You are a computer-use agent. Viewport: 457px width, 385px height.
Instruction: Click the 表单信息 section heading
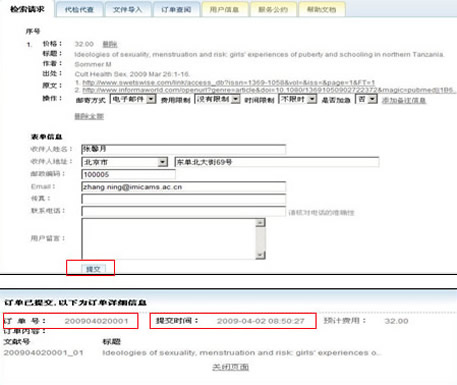pyautogui.click(x=46, y=137)
